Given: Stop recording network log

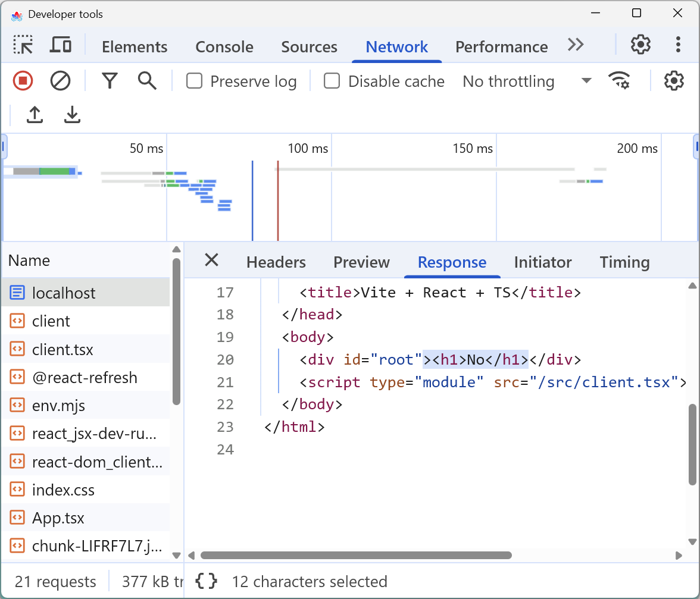Looking at the screenshot, I should tap(23, 81).
